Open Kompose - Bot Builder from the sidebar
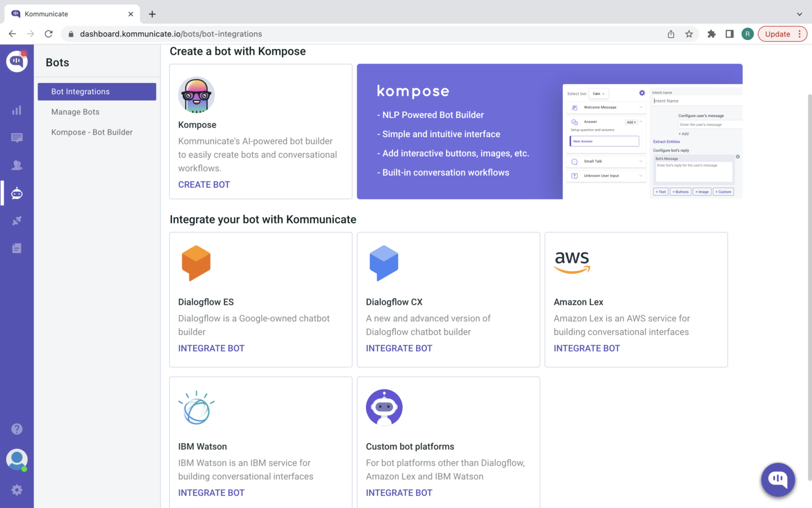The width and height of the screenshot is (812, 508). coord(91,132)
